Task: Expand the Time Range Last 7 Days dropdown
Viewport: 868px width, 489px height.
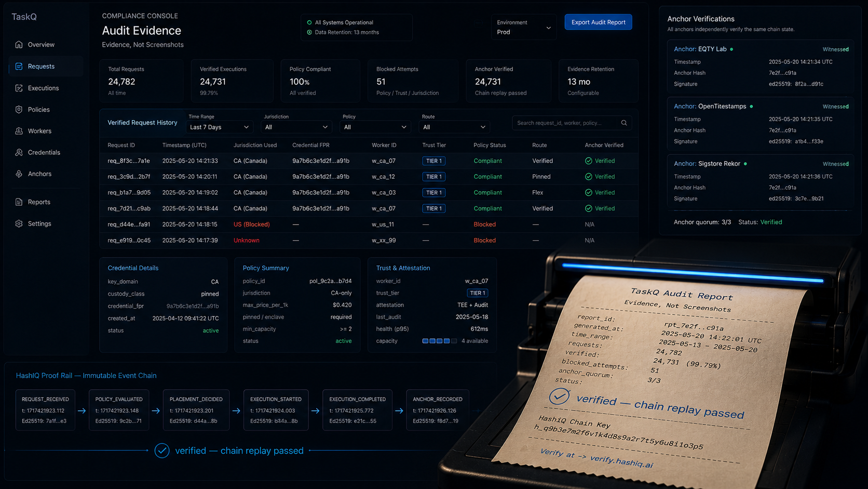Action: tap(219, 127)
